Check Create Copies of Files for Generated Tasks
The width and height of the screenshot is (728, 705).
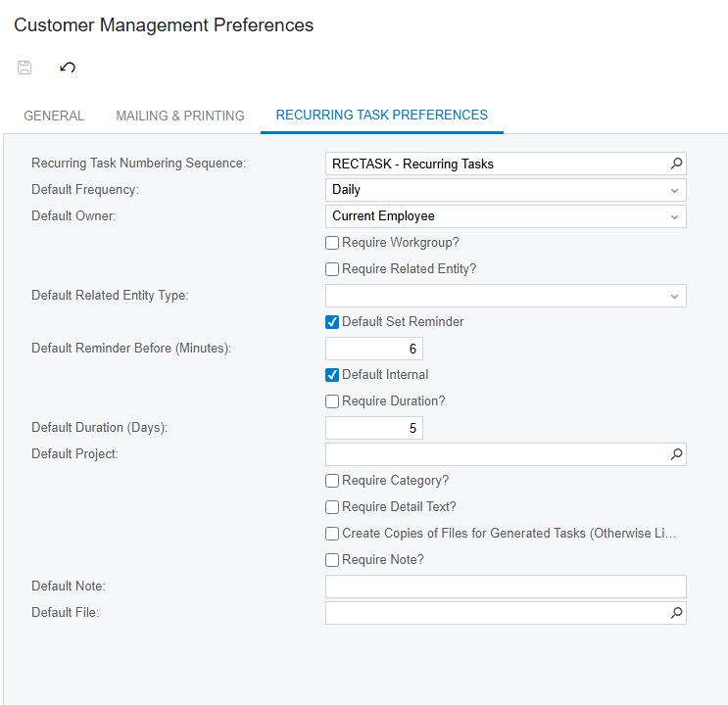pyautogui.click(x=332, y=534)
